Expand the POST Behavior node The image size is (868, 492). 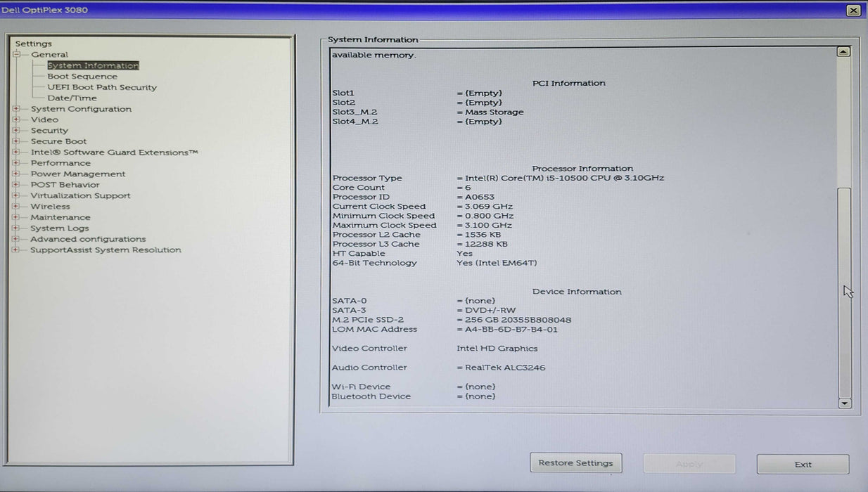click(15, 185)
